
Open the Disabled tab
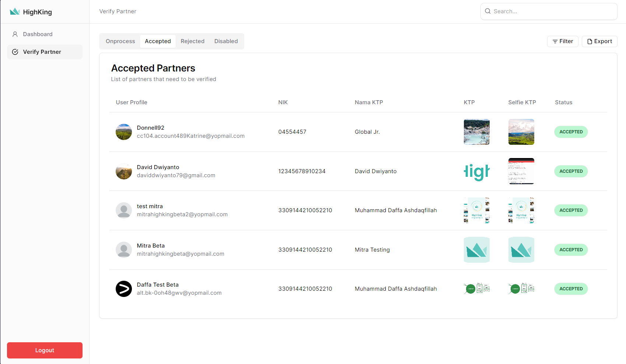coord(226,41)
